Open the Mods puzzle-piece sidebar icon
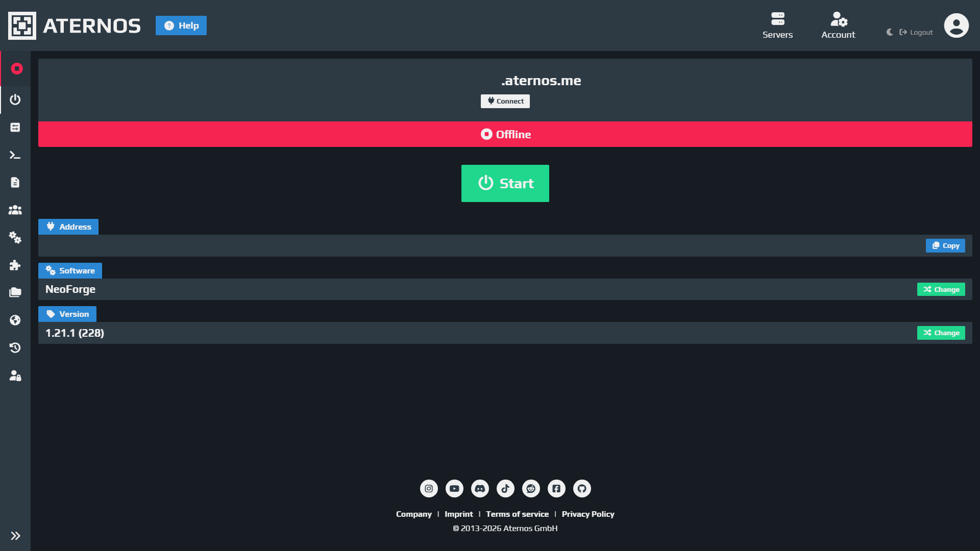This screenshot has width=980, height=551. [x=15, y=265]
